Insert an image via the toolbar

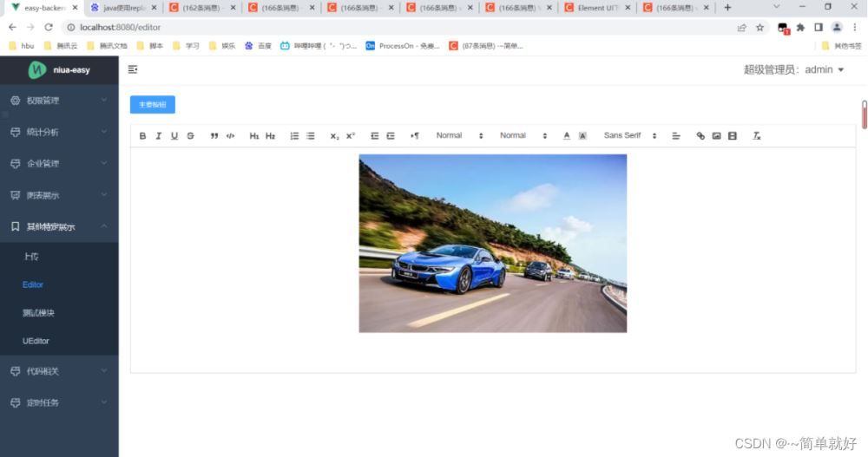click(716, 136)
